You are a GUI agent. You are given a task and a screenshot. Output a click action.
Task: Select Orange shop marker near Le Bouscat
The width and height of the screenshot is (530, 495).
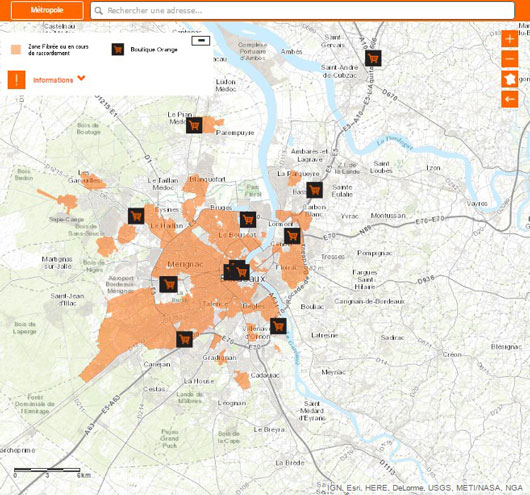point(248,220)
